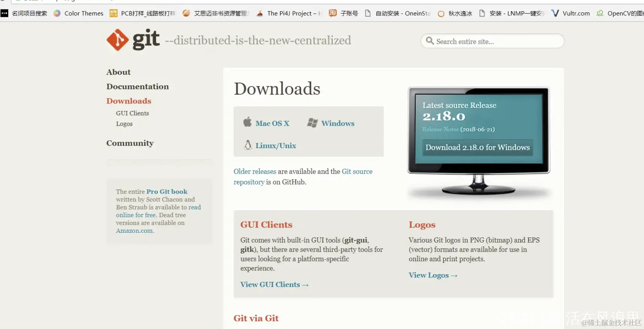Open the Documentation section
The image size is (644, 329).
[138, 86]
